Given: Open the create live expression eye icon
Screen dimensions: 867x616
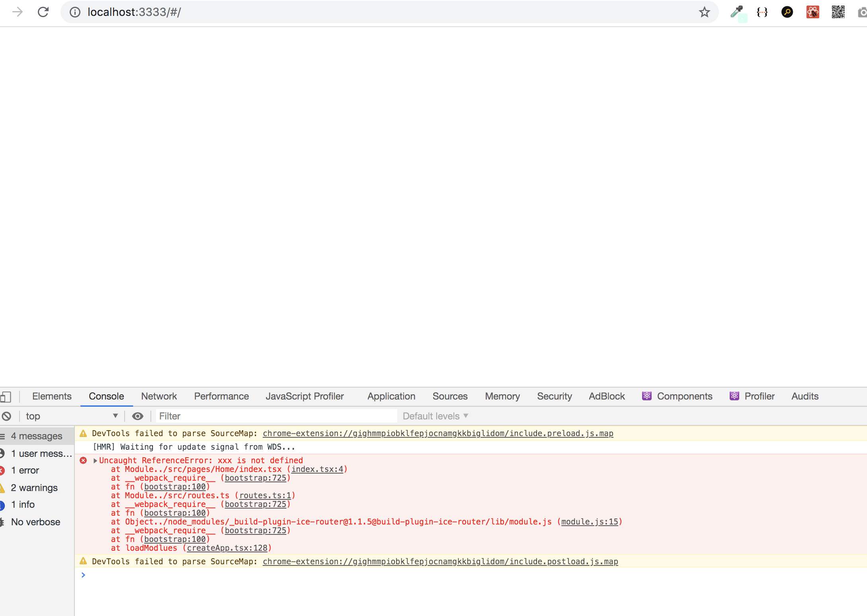Looking at the screenshot, I should [138, 416].
